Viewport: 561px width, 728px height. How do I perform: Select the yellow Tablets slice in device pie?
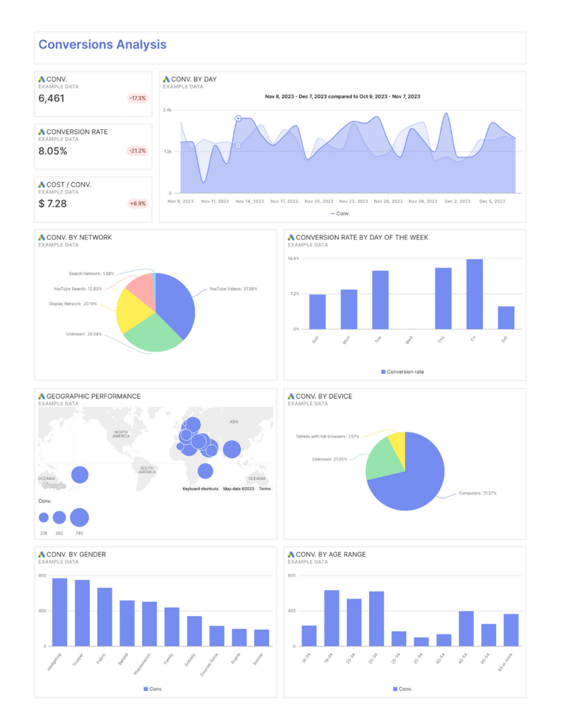click(x=398, y=446)
